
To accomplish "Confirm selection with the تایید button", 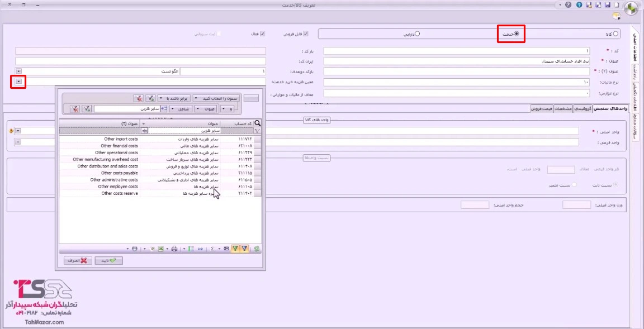I will tap(109, 260).
